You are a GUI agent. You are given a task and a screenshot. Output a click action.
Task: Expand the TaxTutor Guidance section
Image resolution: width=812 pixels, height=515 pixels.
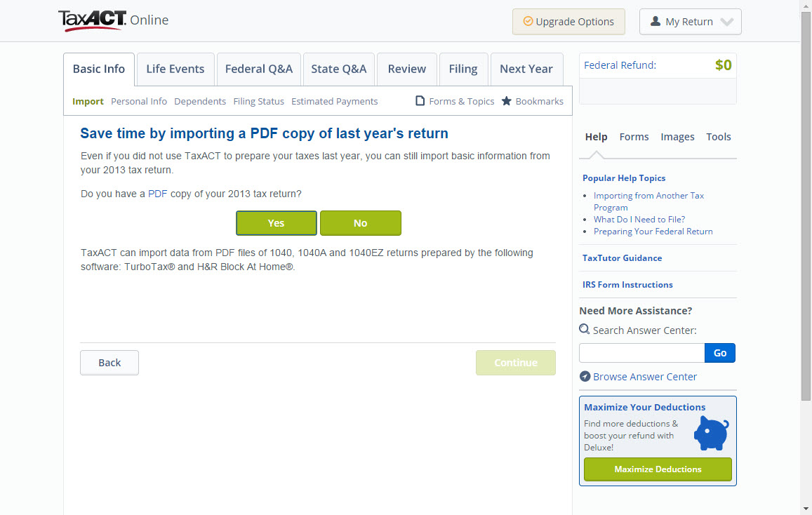622,258
